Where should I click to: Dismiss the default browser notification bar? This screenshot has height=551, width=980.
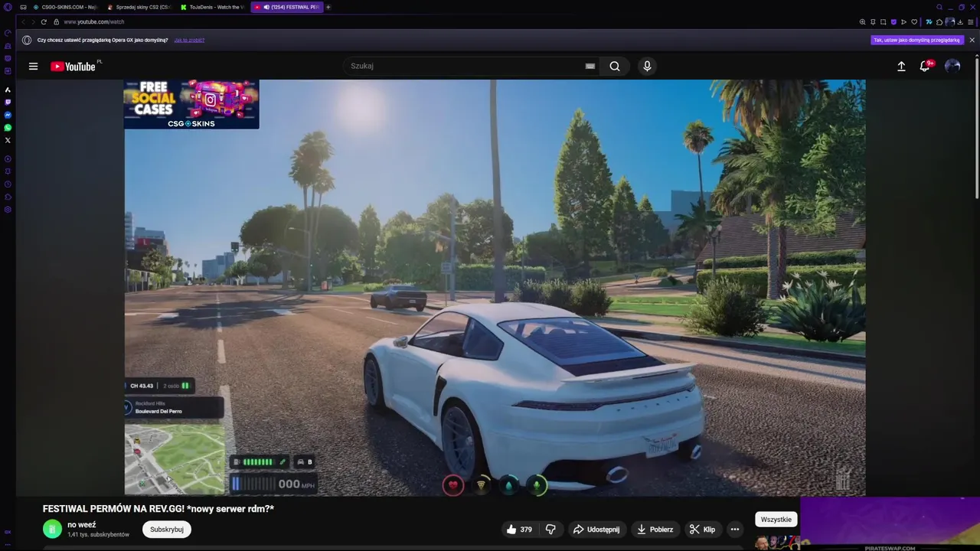coord(972,40)
